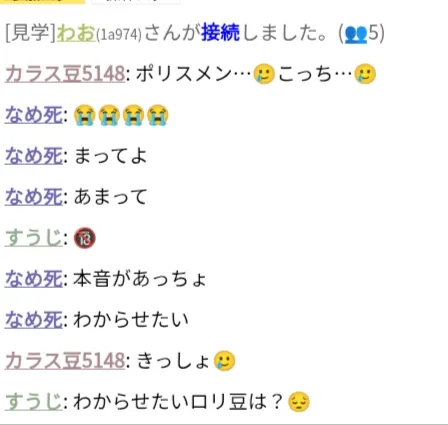The image size is (448, 425).
Task: Select なめ死 username beside あまって
Action: pyautogui.click(x=34, y=197)
